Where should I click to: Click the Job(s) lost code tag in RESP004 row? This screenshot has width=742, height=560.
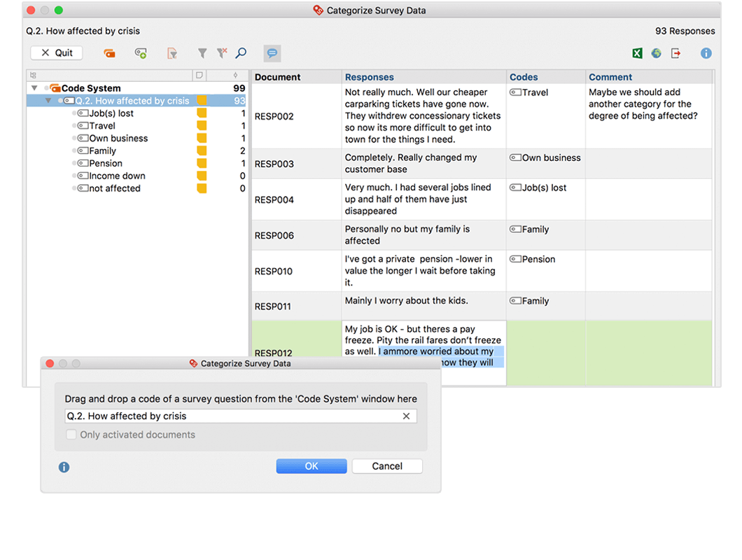(x=538, y=188)
